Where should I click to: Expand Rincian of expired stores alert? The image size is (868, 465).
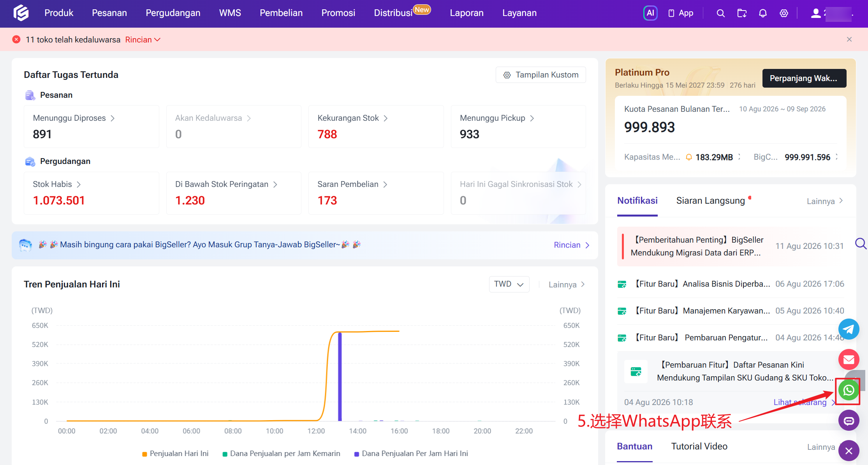point(143,40)
